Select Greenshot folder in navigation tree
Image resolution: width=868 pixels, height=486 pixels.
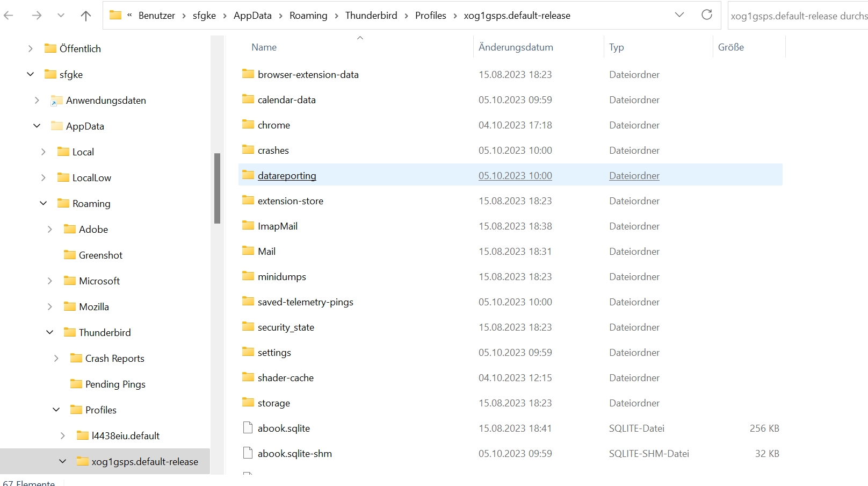pyautogui.click(x=100, y=255)
